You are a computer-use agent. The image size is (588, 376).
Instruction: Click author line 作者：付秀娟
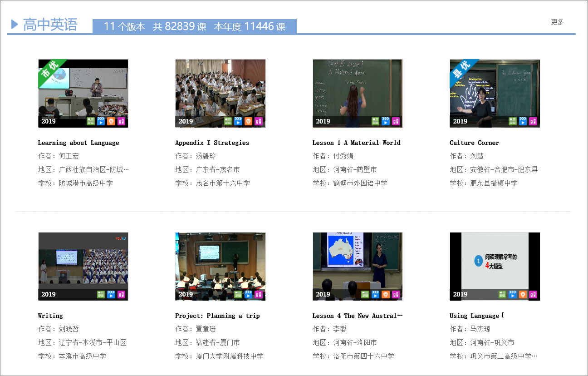(333, 156)
